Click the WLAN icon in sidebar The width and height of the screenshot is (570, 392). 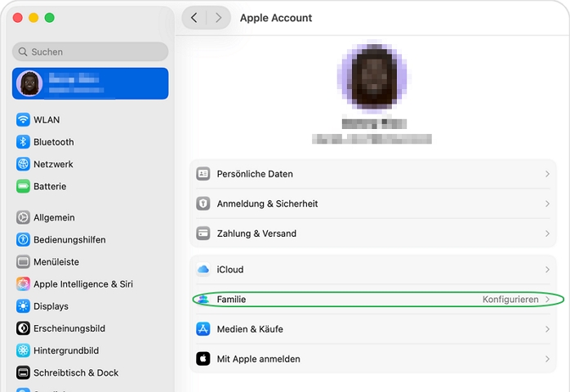(24, 120)
